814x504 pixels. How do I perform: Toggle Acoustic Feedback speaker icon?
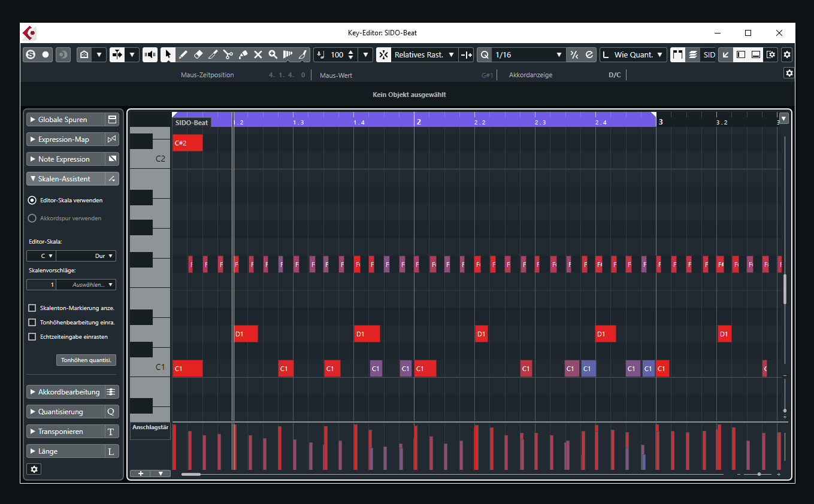[x=150, y=54]
